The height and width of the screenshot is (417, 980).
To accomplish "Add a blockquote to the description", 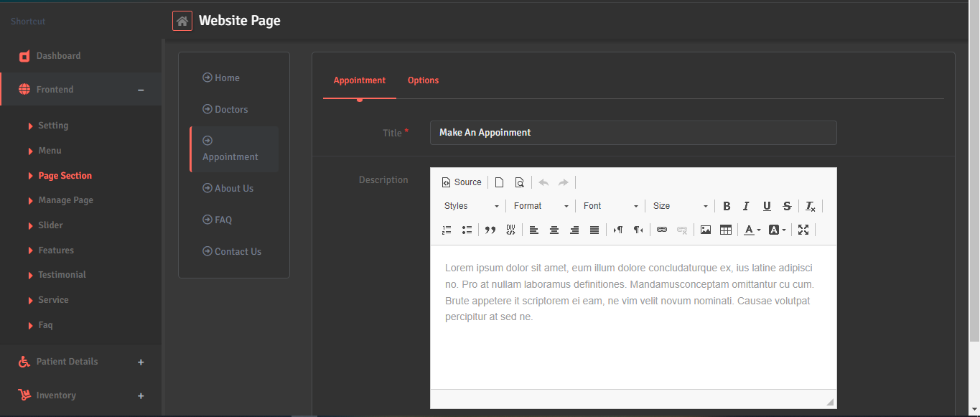I will pos(490,230).
